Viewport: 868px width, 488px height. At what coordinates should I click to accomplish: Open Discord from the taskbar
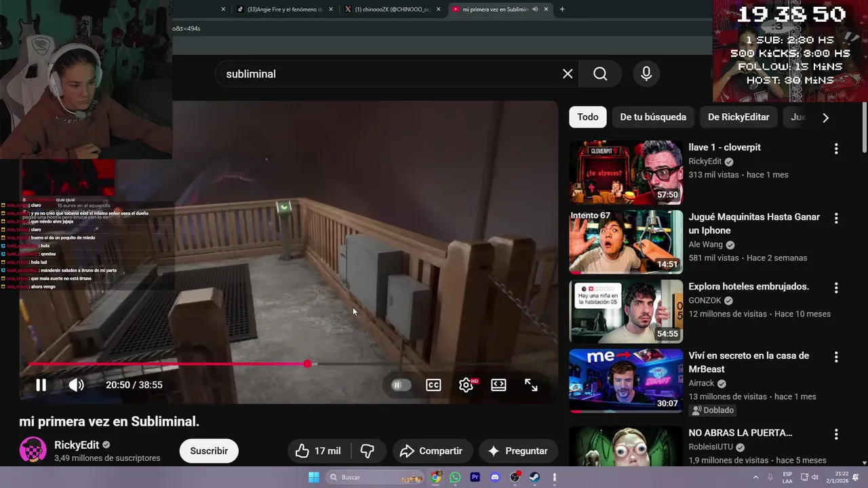(495, 477)
